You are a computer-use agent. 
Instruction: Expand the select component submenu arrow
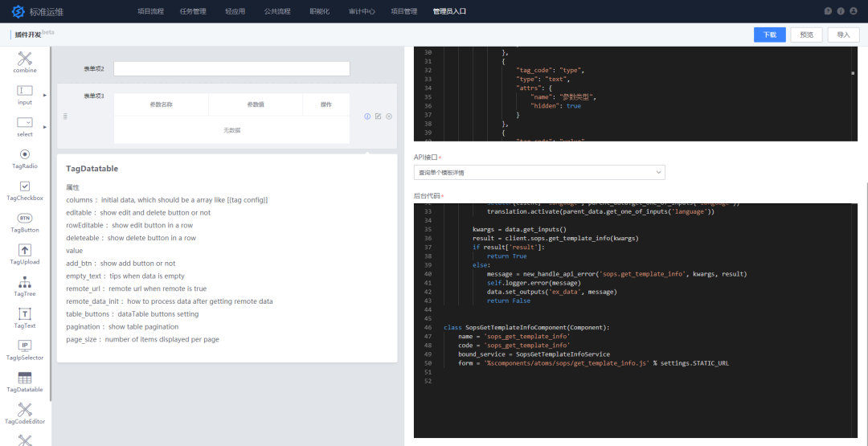[45, 127]
